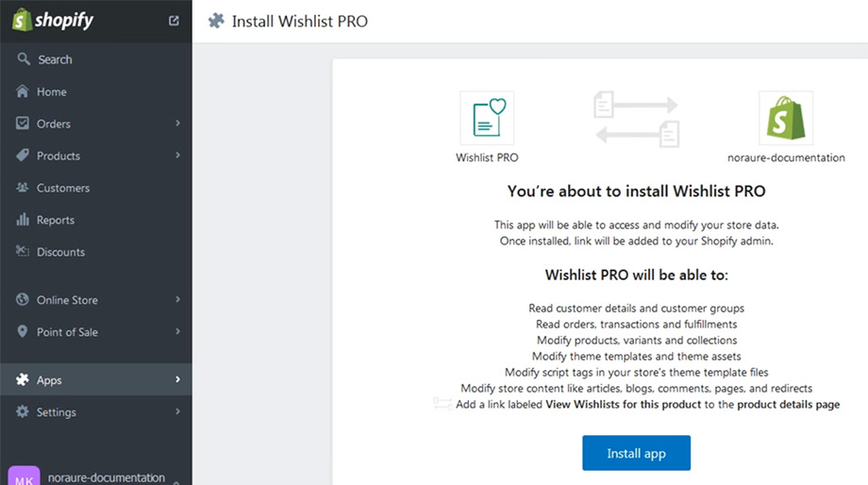Screen dimensions: 868x485
Task: Click the Search magnifier icon
Action: coord(24,59)
